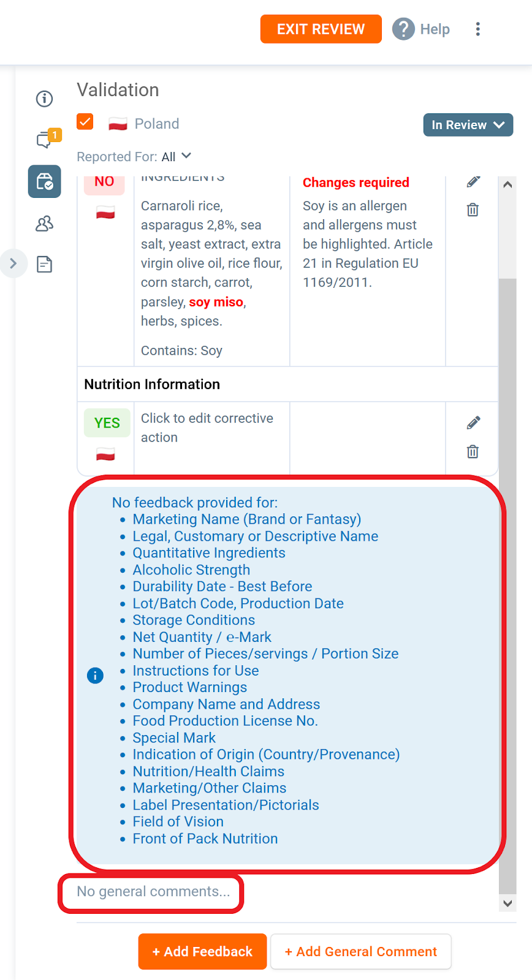This screenshot has width=532, height=980.
Task: Toggle the NO status on Ingredients
Action: [104, 183]
